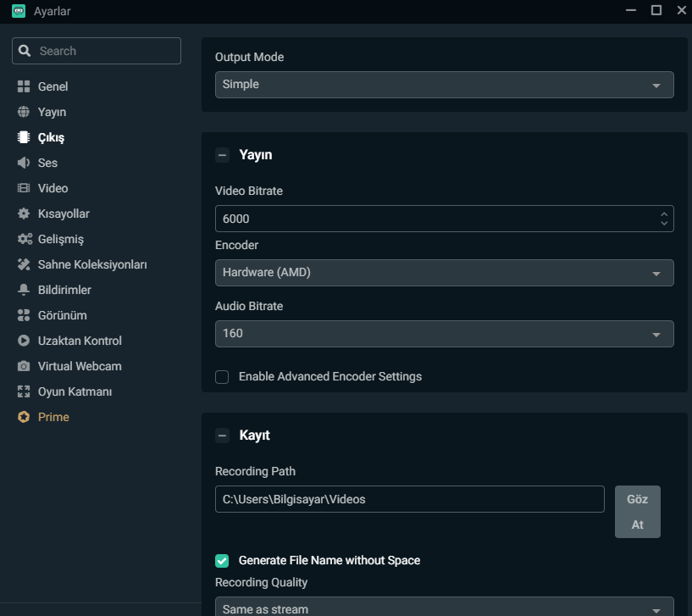Screen dimensions: 692x616
Task: Open the Output Mode dropdown
Action: (444, 85)
